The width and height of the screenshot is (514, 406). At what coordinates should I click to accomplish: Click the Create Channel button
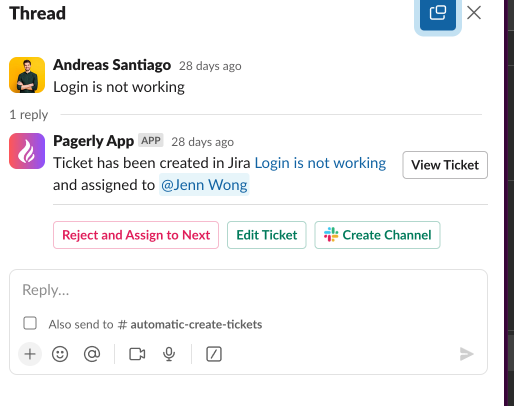pos(377,235)
